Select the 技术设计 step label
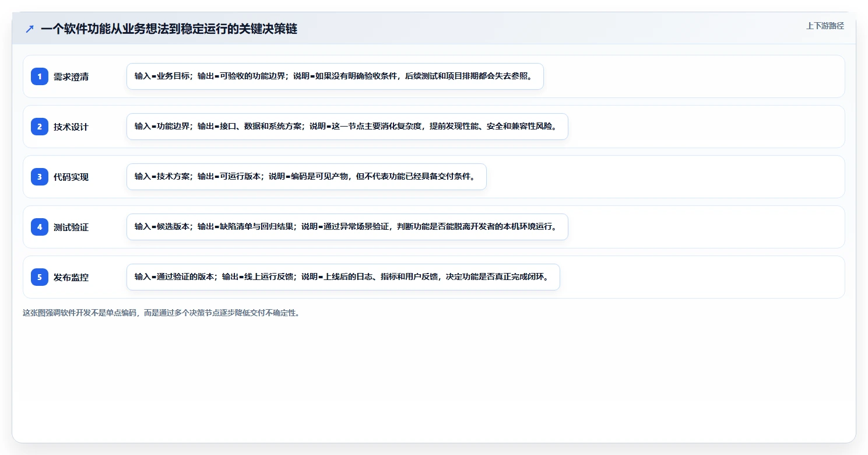This screenshot has height=455, width=868. point(71,127)
